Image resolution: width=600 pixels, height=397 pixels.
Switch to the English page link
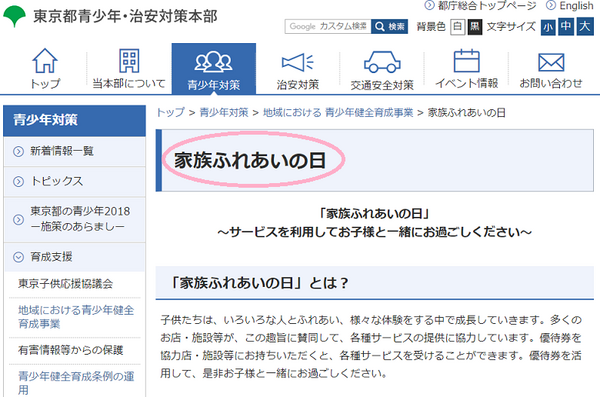click(576, 6)
